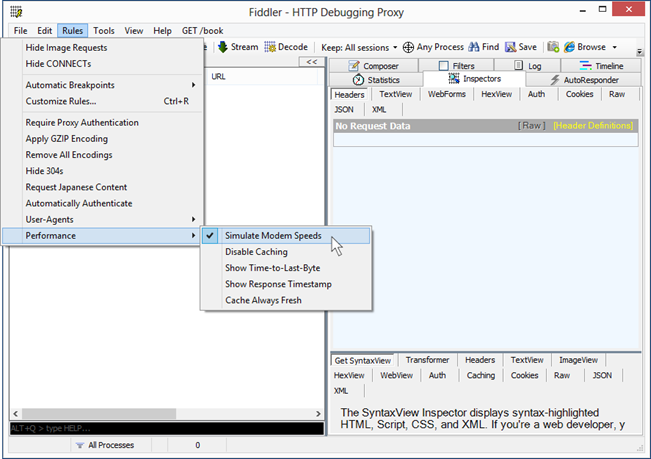
Task: Uncheck Simulate Modem Speeds
Action: (x=286, y=236)
